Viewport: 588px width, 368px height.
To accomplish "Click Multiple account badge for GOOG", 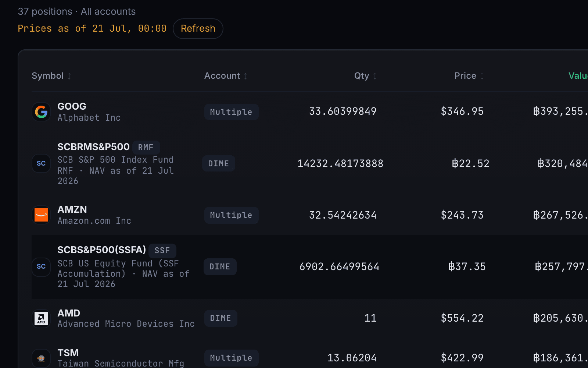I will [x=231, y=112].
